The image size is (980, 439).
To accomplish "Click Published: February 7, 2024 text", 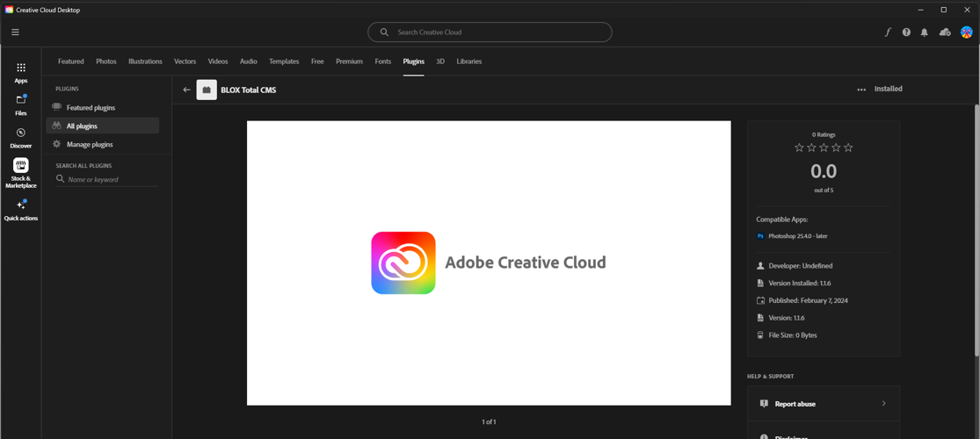I will click(x=808, y=300).
